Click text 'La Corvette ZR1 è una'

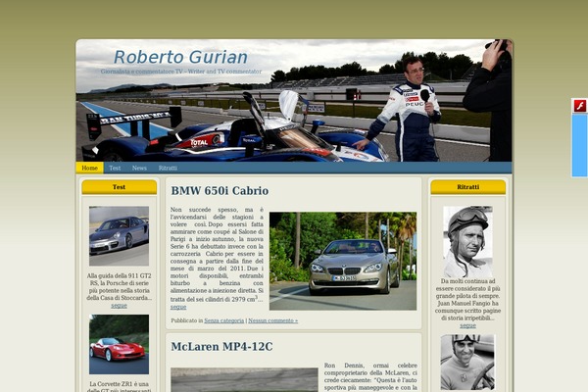point(119,384)
